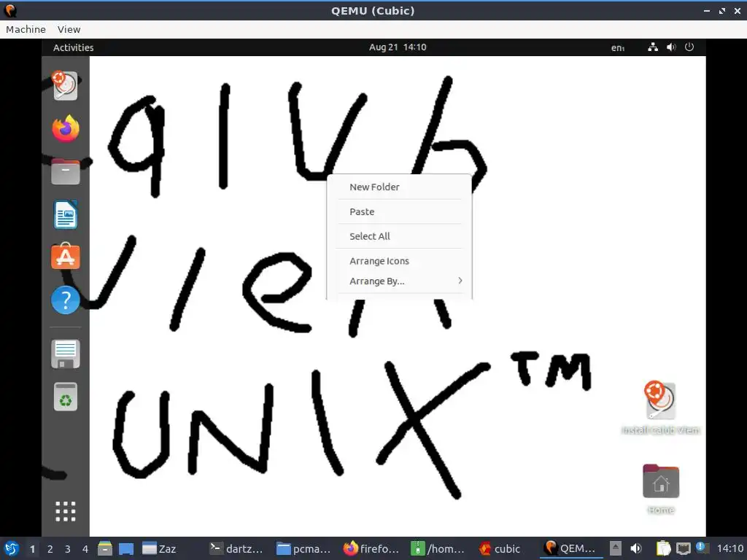Launch Firefox from the Ubuntu dock
This screenshot has width=747, height=560.
[65, 128]
